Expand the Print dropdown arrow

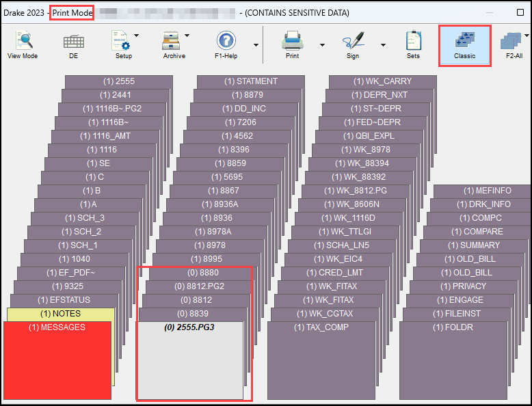[322, 45]
